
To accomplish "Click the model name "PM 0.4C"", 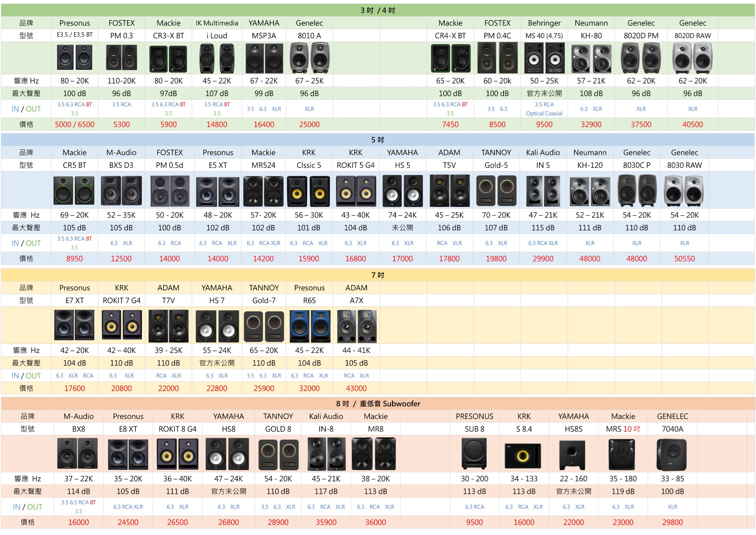I will [x=497, y=36].
